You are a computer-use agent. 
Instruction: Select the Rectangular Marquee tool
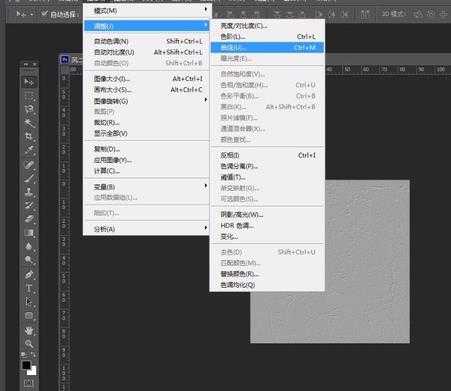29,96
